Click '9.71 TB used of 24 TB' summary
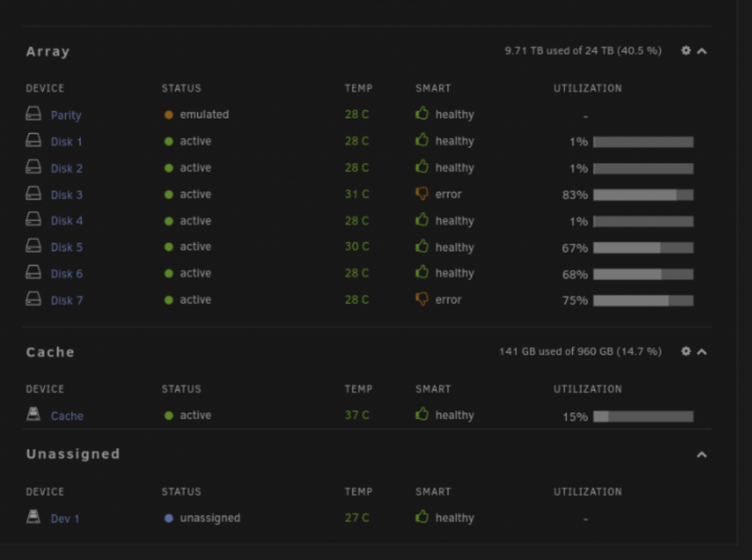The width and height of the screenshot is (752, 560). [x=584, y=51]
